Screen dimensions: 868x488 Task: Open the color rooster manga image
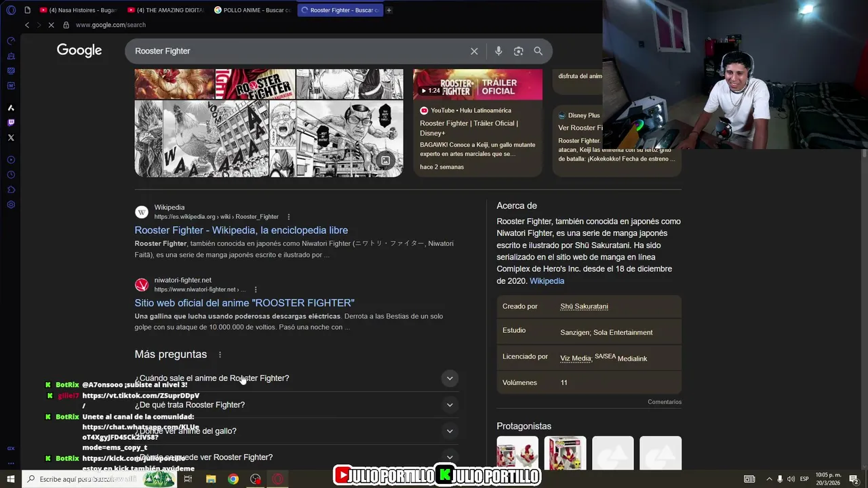(x=174, y=84)
